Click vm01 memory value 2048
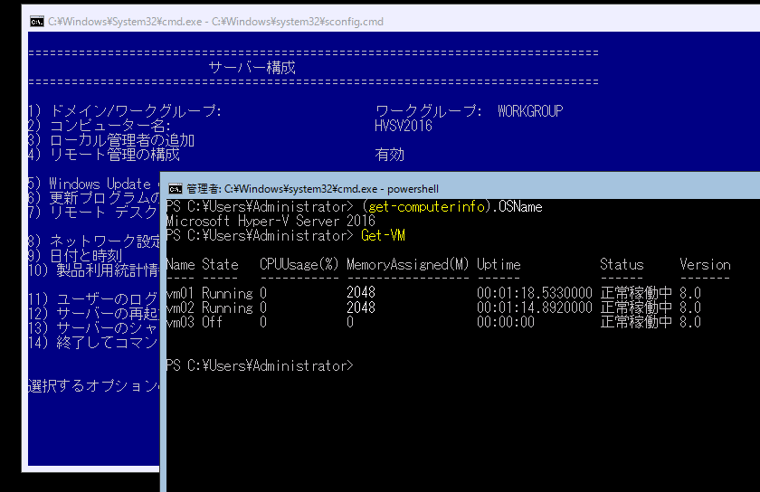This screenshot has width=760, height=492. [x=361, y=293]
